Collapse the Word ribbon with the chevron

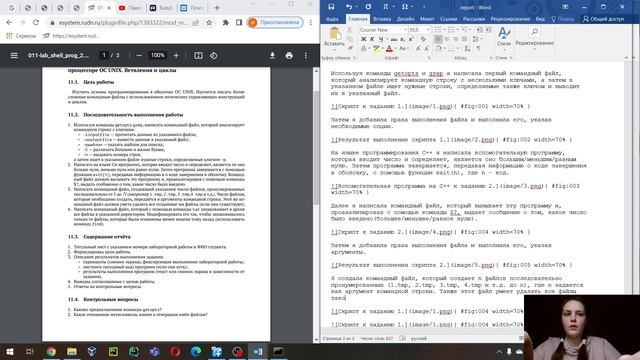click(627, 58)
